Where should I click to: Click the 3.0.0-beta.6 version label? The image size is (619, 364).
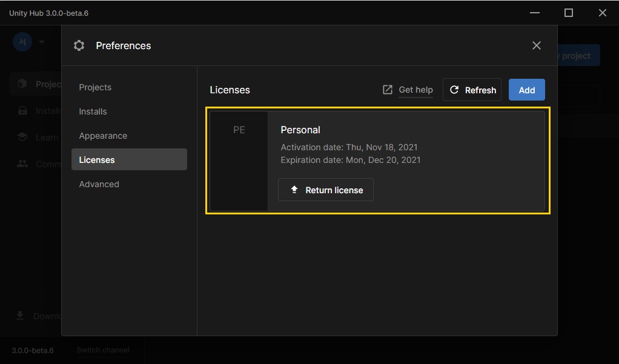tap(32, 350)
